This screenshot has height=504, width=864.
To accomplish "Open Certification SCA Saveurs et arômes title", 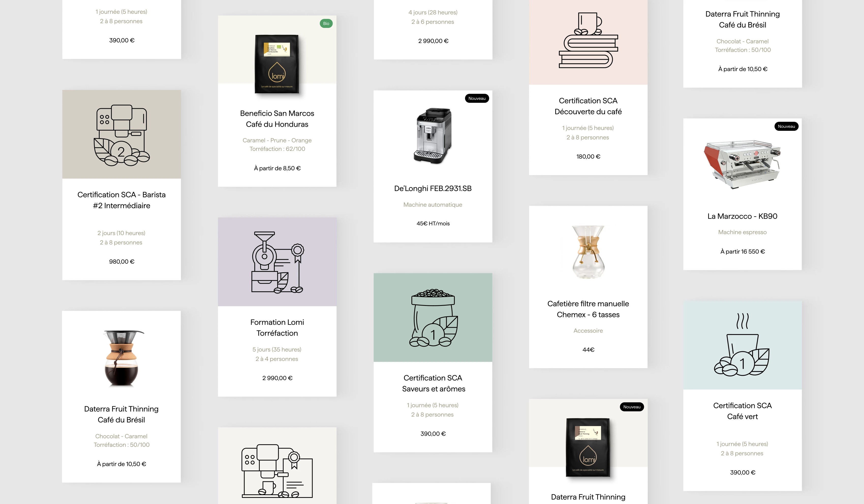I will tap(433, 383).
